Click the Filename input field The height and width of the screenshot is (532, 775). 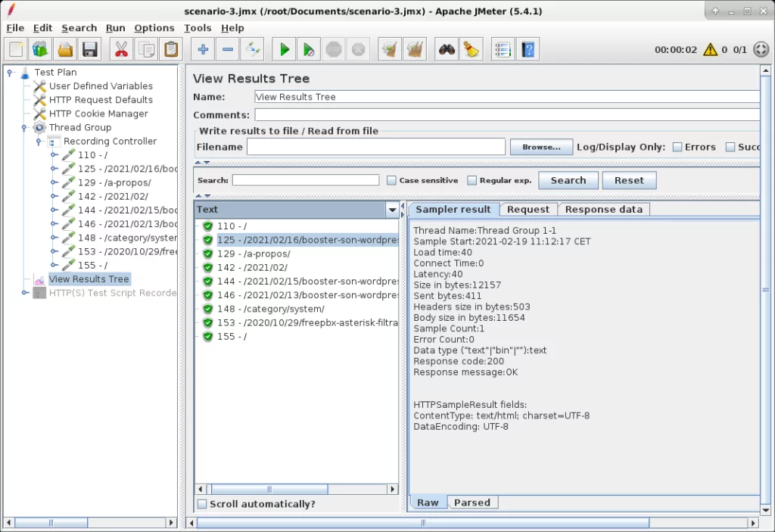click(x=375, y=147)
